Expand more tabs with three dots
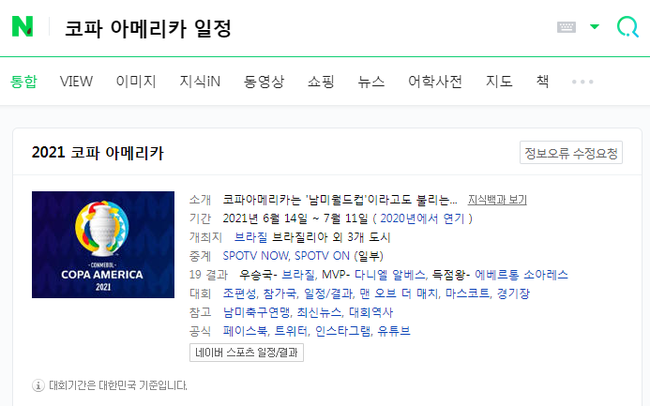 click(582, 82)
